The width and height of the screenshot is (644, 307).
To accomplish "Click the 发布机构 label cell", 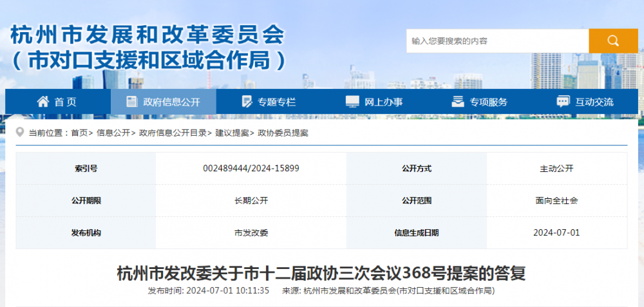I will 86,233.
